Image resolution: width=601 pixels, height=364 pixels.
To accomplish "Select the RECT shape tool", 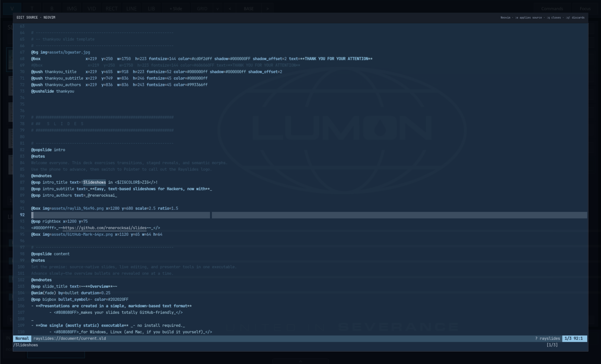I will pyautogui.click(x=111, y=9).
